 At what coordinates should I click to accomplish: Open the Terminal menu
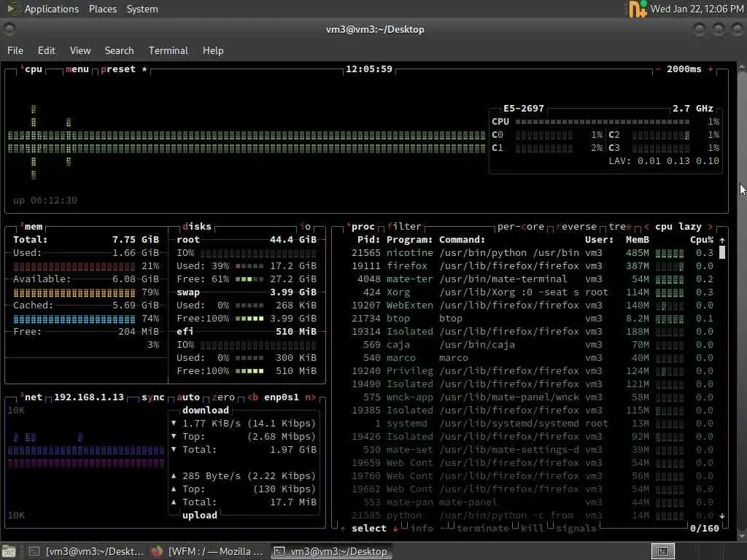click(169, 50)
